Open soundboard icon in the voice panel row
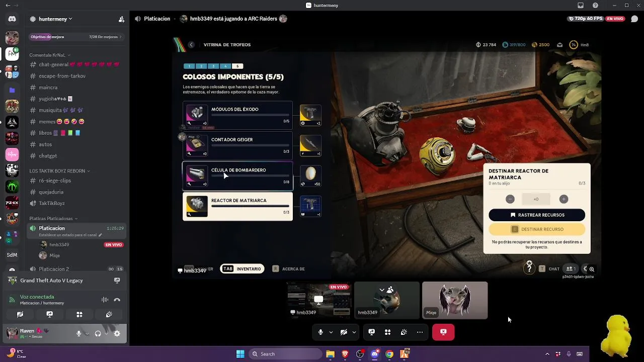644x362 pixels. (109, 314)
